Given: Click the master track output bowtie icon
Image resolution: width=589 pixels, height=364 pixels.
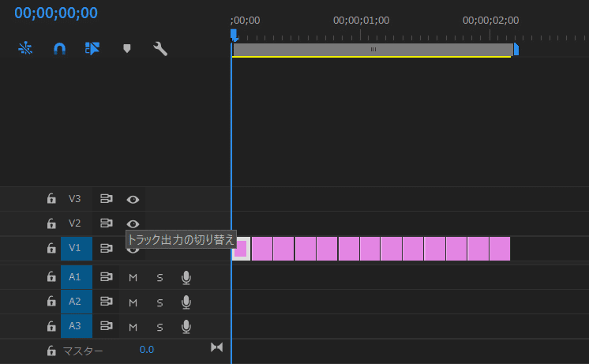Looking at the screenshot, I should pos(217,347).
